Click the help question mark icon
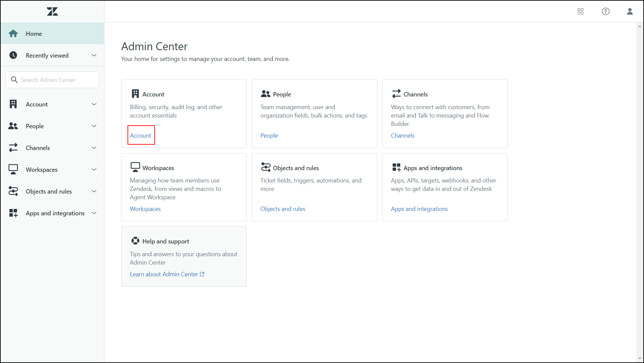 [x=606, y=11]
